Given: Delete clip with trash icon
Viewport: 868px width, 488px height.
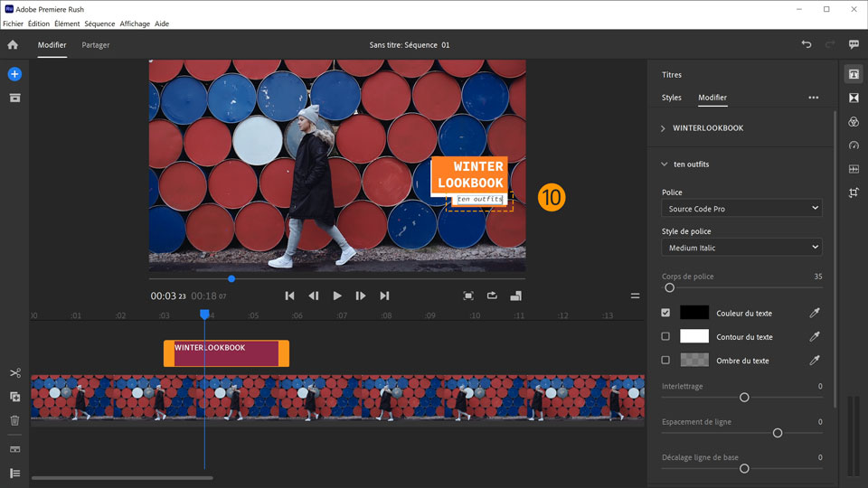Looking at the screenshot, I should tap(14, 420).
